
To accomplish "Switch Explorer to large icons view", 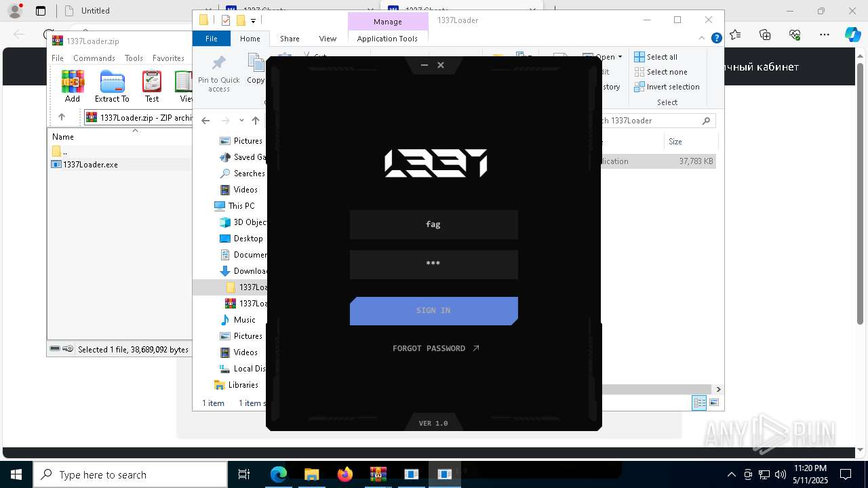I will click(x=713, y=403).
